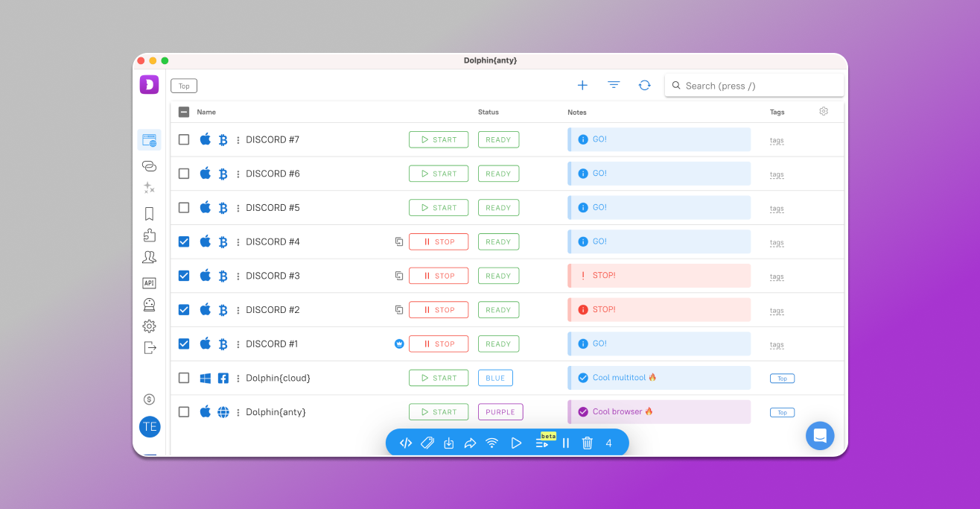Click the plus icon to add a profile
980x509 pixels.
pos(582,86)
